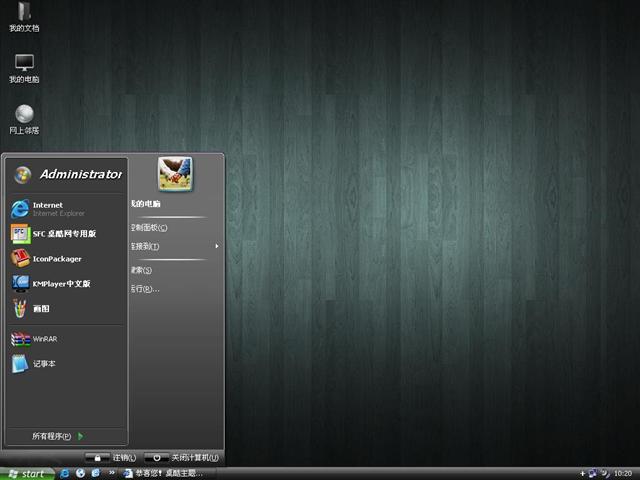Screen dimensions: 640x480
Task: Expand the 连接到 submenu arrow
Action: coord(216,246)
